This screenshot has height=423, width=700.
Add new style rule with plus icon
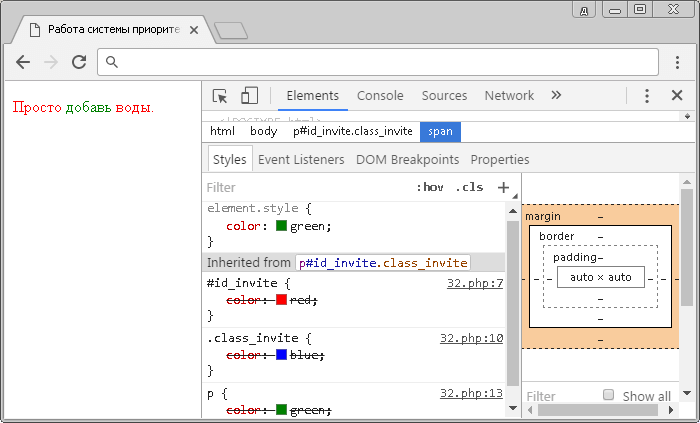pyautogui.click(x=503, y=187)
